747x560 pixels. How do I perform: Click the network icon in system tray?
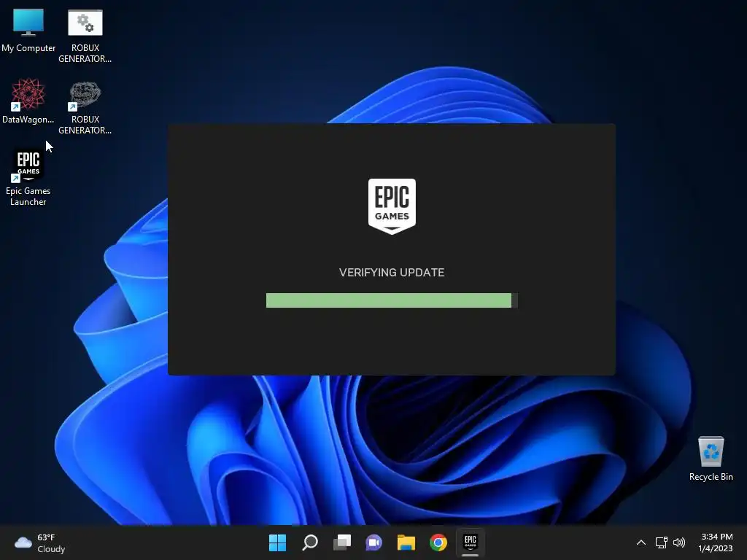(x=661, y=542)
